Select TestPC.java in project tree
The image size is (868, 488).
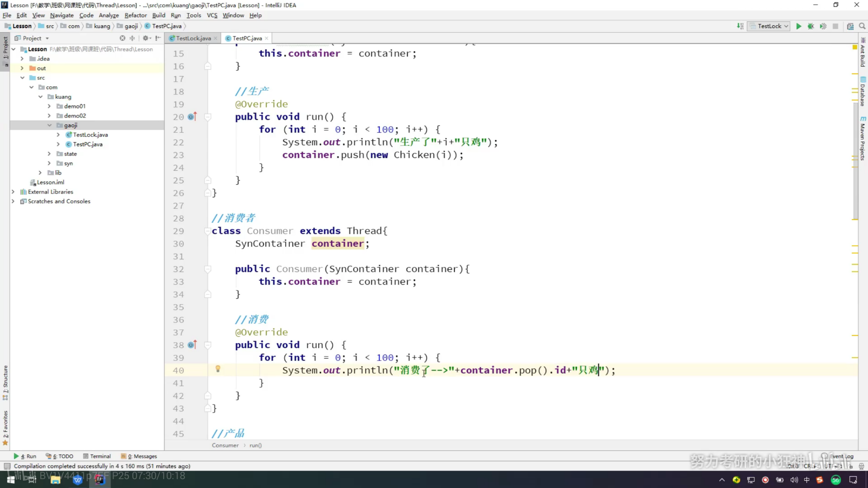coord(88,144)
